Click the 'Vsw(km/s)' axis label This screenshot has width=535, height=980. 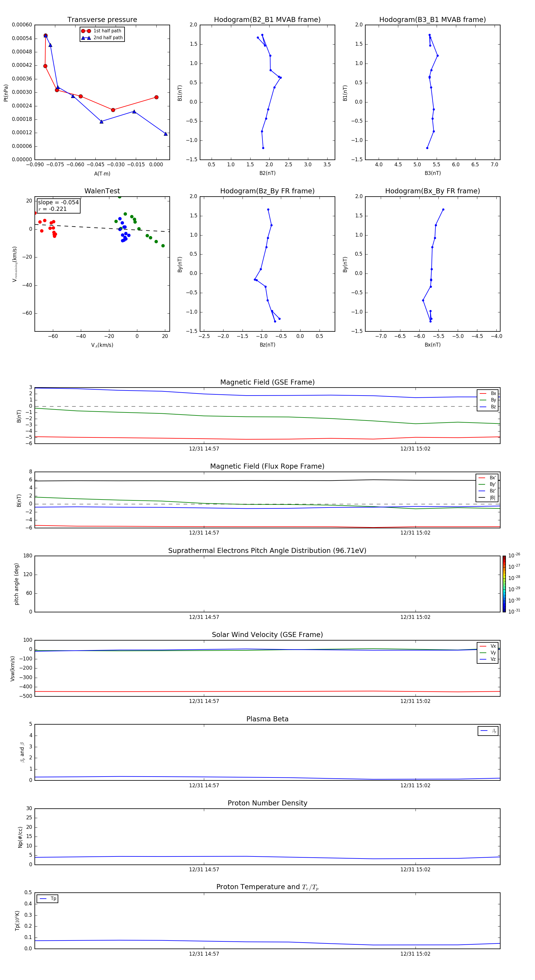(x=12, y=668)
